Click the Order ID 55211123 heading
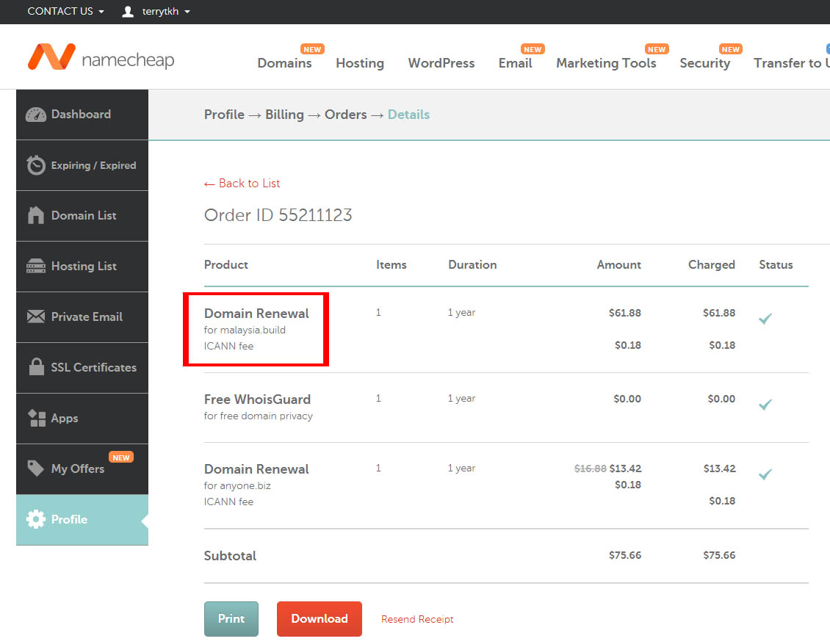 [x=278, y=215]
